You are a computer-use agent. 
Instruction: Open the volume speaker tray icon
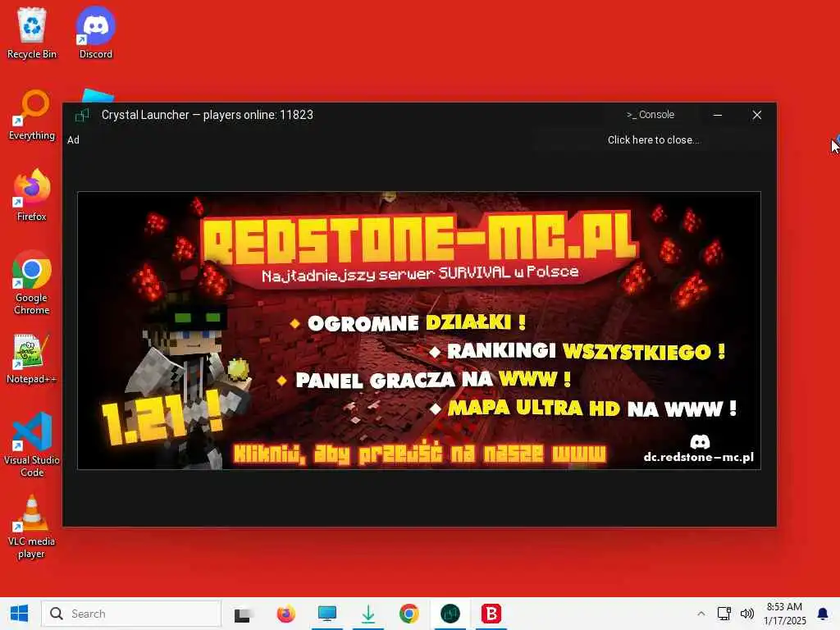click(x=746, y=614)
